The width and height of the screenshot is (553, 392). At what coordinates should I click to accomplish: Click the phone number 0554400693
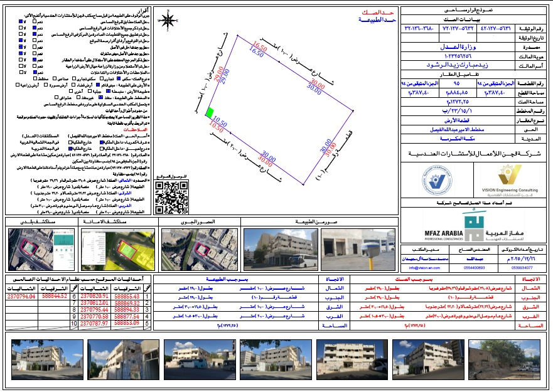(474, 268)
